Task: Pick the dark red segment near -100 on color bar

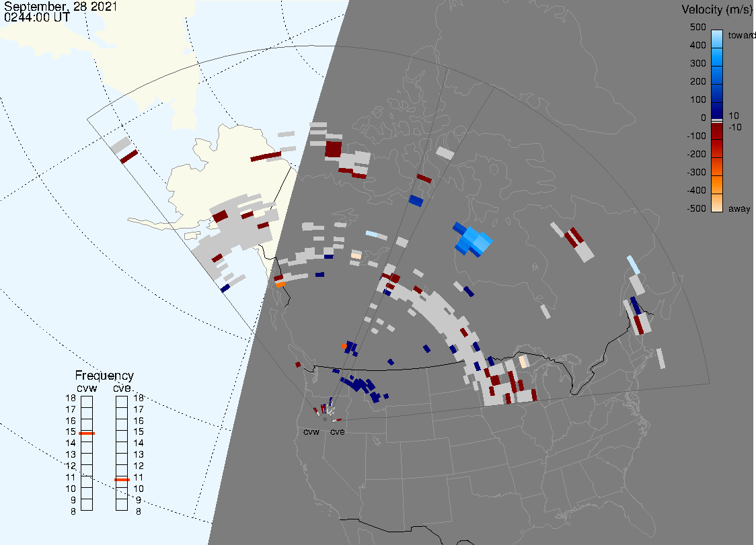Action: tap(717, 132)
